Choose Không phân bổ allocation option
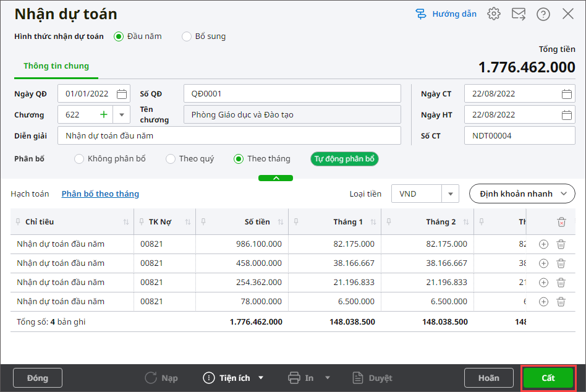 coord(79,159)
